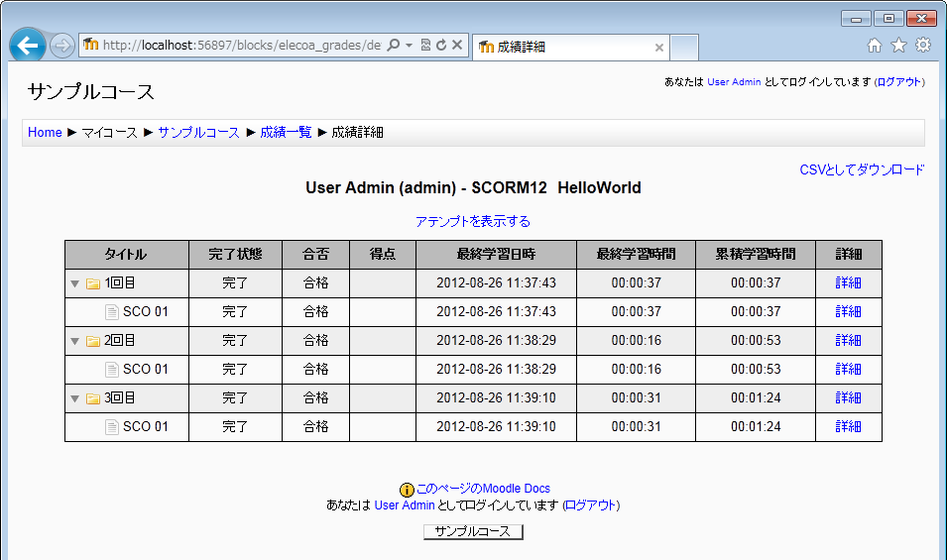This screenshot has height=560, width=947.
Task: Click the browser forward arrow button
Action: (61, 46)
